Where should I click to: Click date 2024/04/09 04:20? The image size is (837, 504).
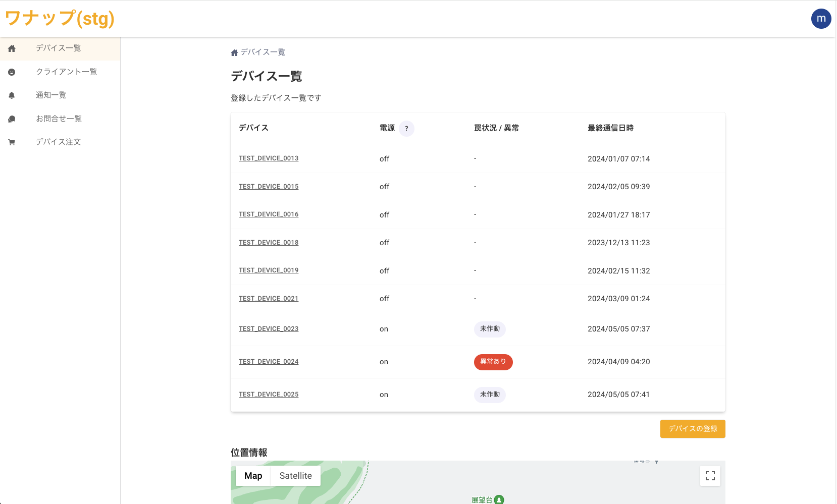point(619,362)
